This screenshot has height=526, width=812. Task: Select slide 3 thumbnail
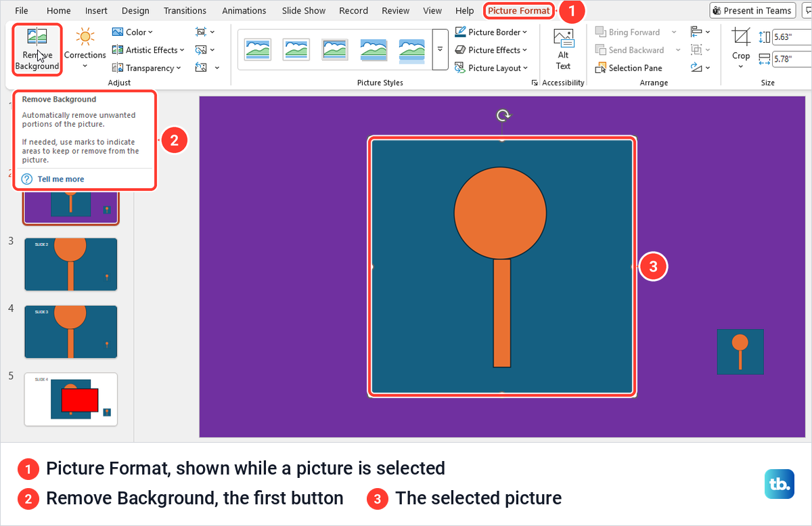(x=71, y=264)
